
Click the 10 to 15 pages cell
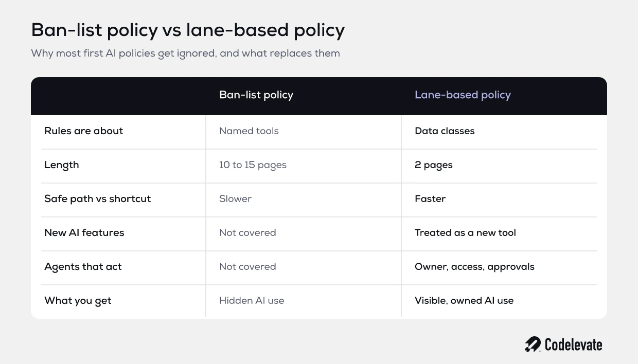253,165
